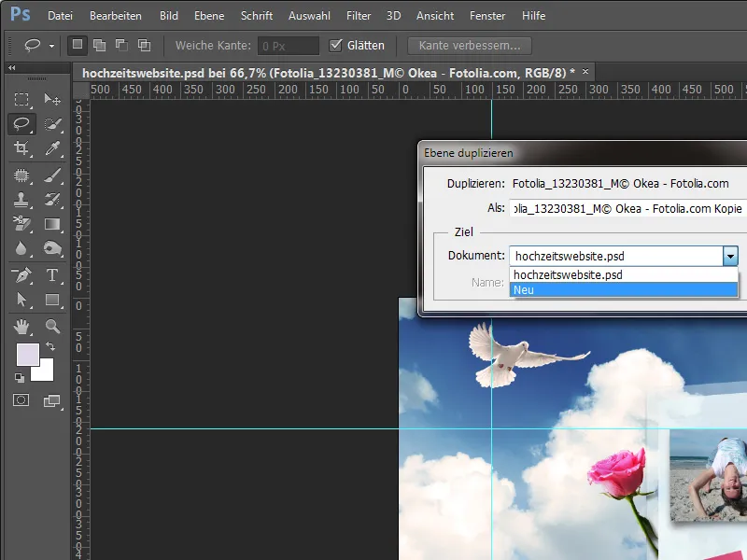Open the 3D menu
The image size is (747, 560).
[x=393, y=16]
